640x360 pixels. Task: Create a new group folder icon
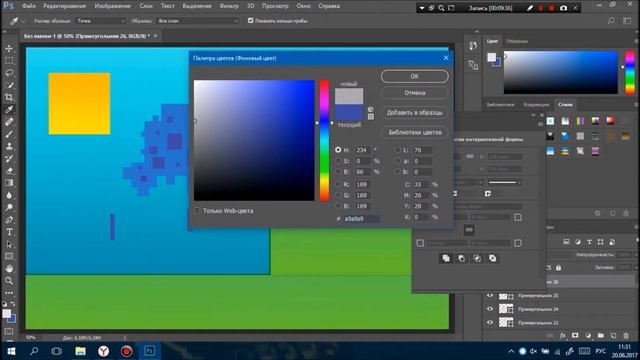(600, 336)
